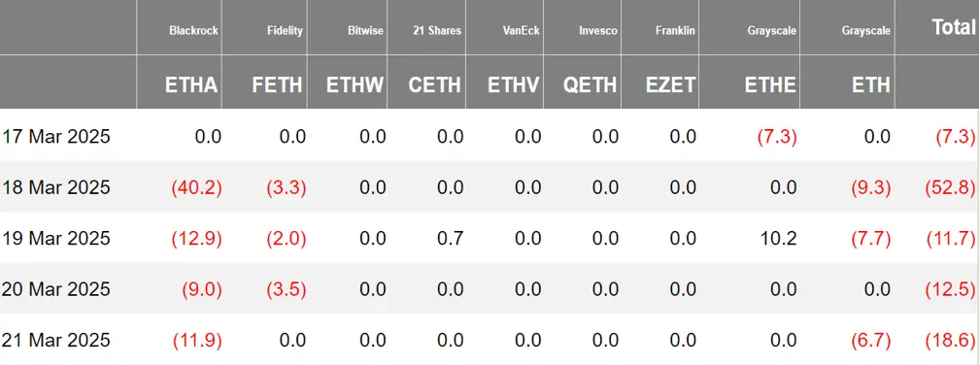Select the (9.3) Grayscale ETH value
980x365 pixels.
869,187
